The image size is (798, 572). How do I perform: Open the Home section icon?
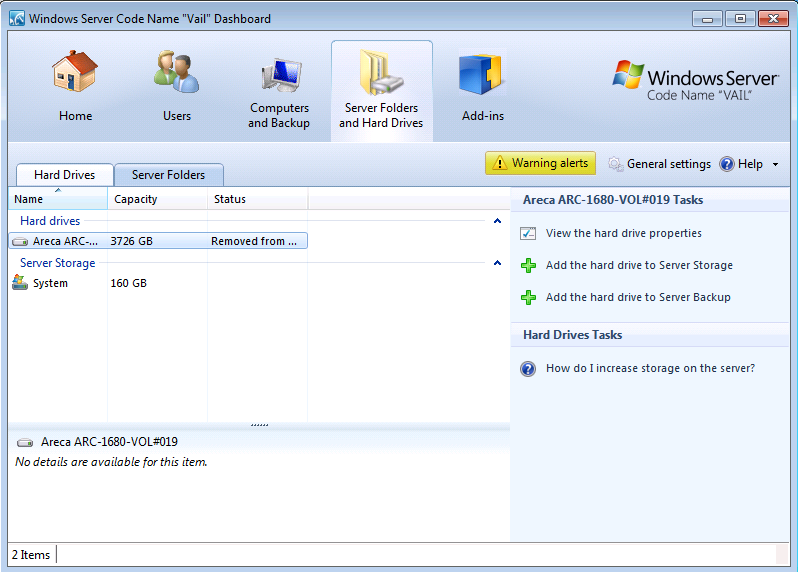75,75
